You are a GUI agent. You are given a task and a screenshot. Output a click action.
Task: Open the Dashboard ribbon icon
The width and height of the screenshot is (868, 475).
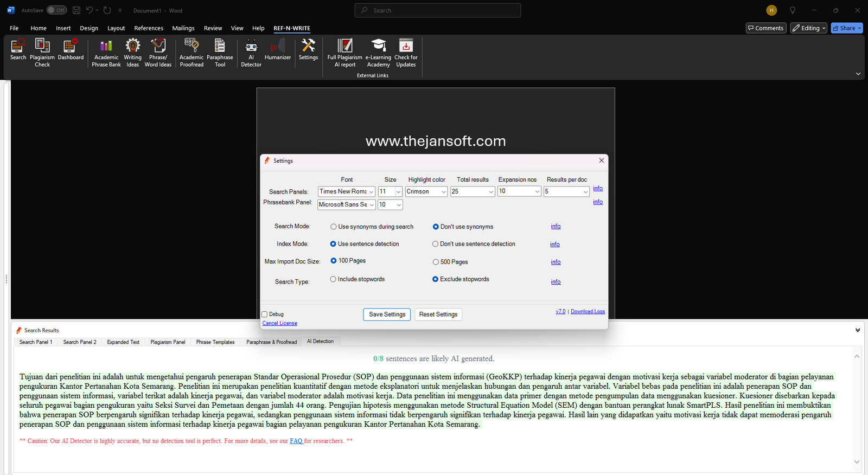tap(71, 49)
